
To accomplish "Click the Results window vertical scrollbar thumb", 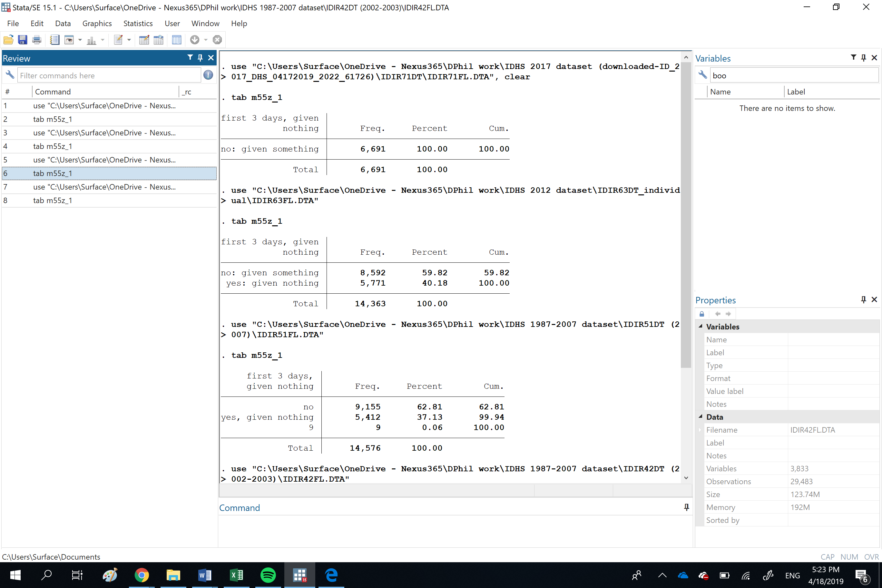I will pyautogui.click(x=685, y=214).
